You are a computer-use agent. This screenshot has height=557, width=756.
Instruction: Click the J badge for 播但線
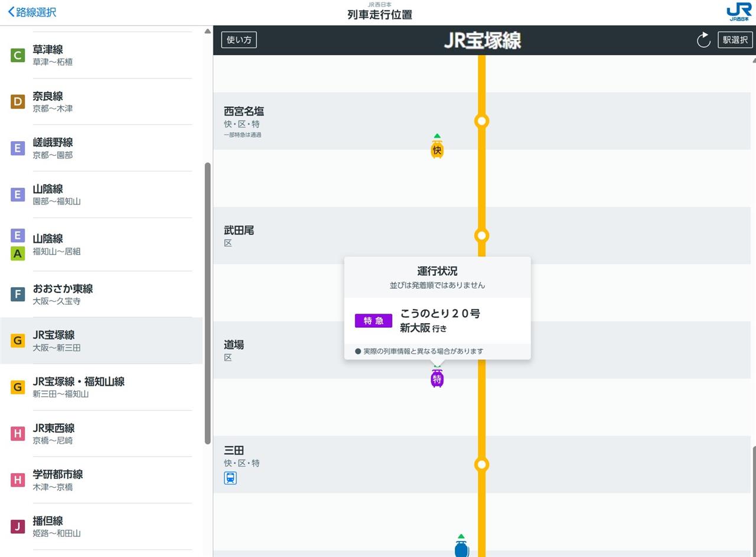(x=18, y=527)
